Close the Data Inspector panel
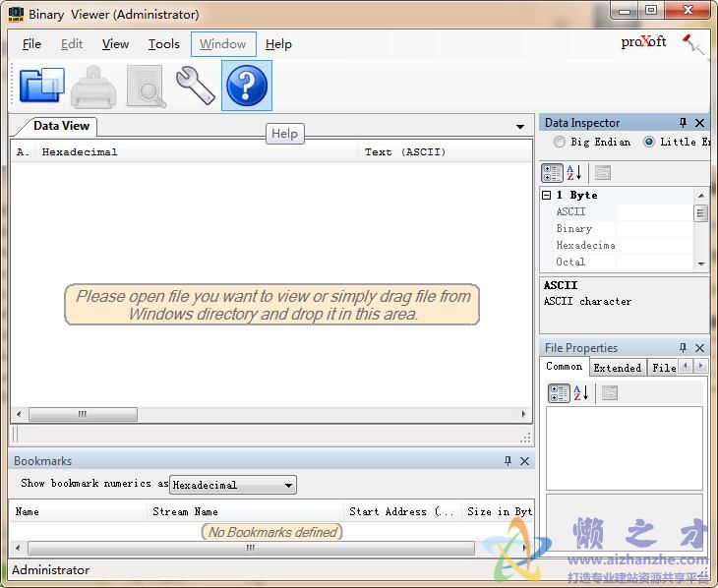The image size is (718, 588). point(699,122)
